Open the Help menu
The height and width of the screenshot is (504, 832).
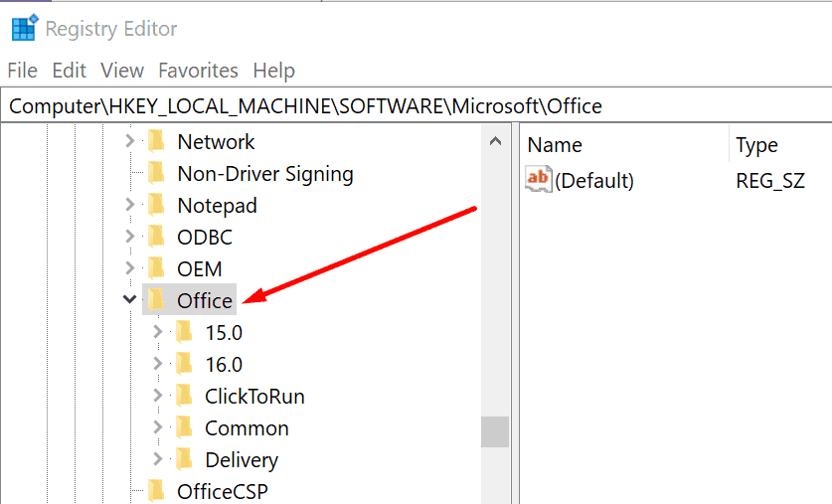tap(273, 71)
